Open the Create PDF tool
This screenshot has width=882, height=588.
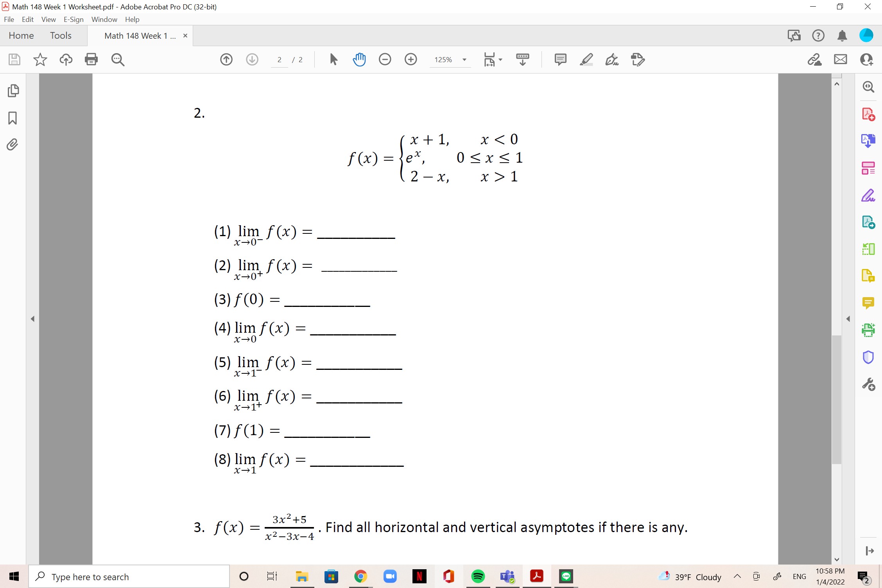(868, 114)
